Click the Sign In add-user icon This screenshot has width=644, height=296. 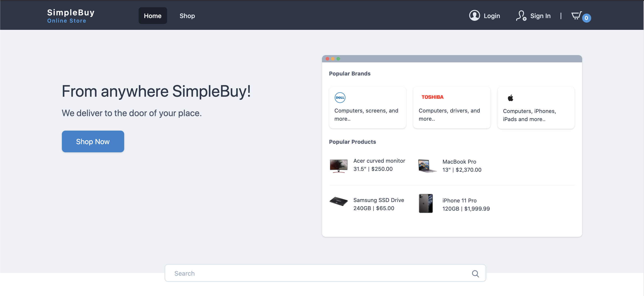pyautogui.click(x=521, y=16)
